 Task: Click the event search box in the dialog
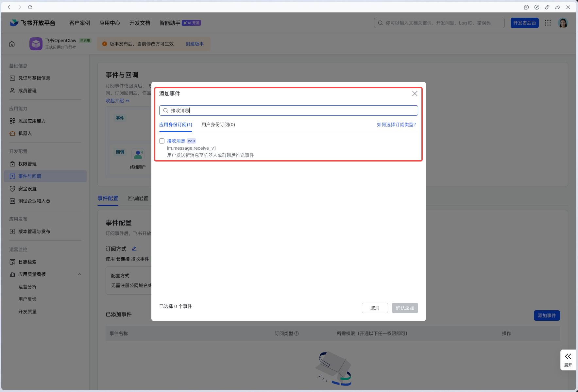click(x=288, y=111)
